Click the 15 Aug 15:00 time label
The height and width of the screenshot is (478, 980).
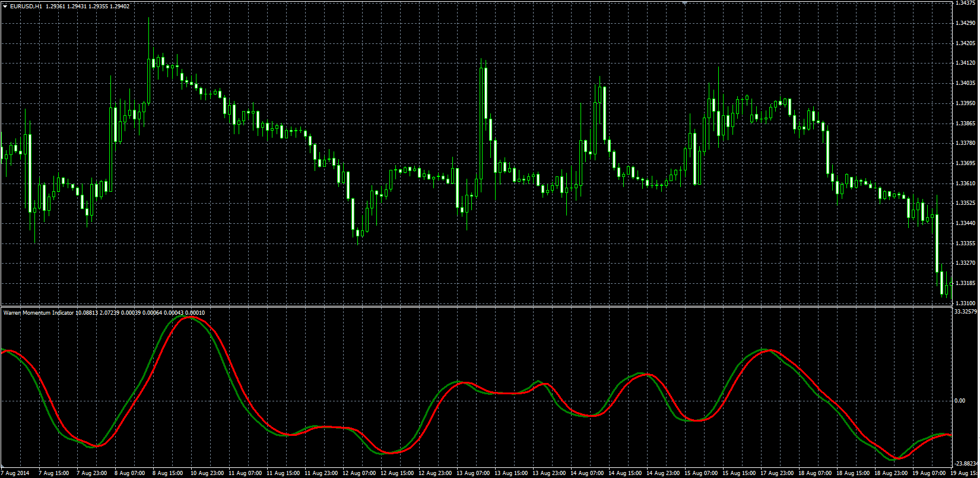[x=739, y=474]
